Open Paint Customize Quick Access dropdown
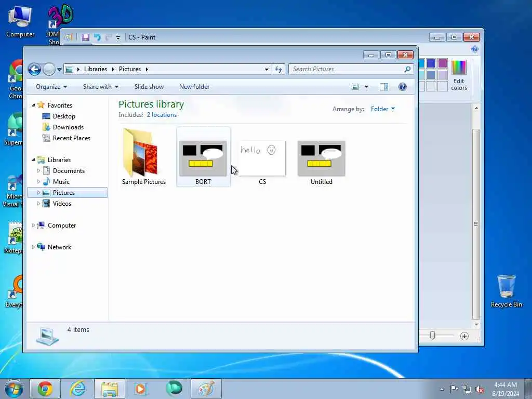 (118, 37)
